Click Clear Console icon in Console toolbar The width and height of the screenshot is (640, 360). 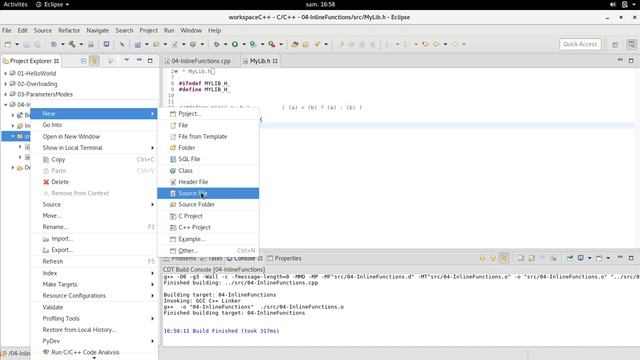(x=521, y=258)
